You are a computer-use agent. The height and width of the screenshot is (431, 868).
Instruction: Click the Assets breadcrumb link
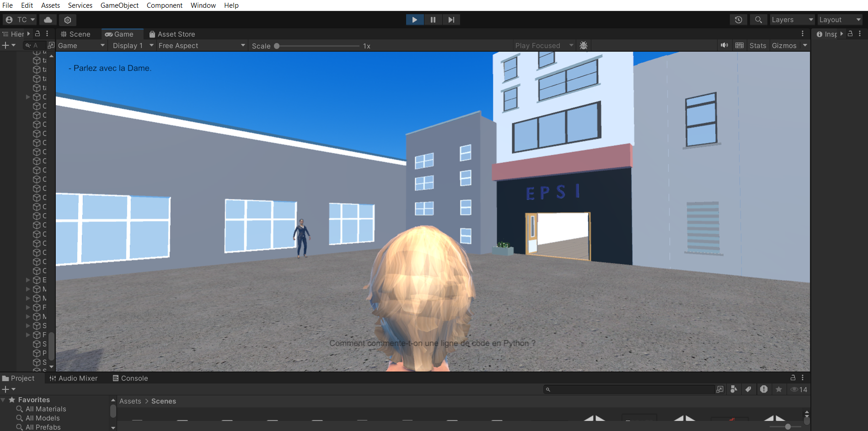click(x=130, y=401)
